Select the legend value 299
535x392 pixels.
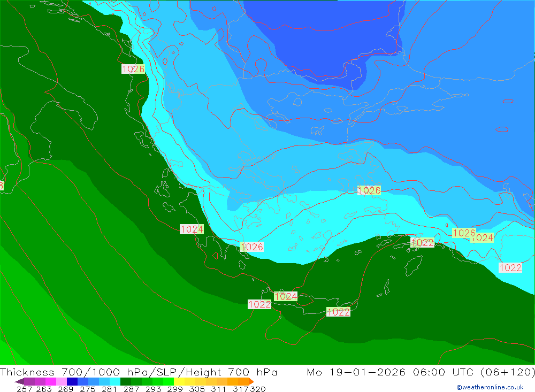tap(175, 389)
